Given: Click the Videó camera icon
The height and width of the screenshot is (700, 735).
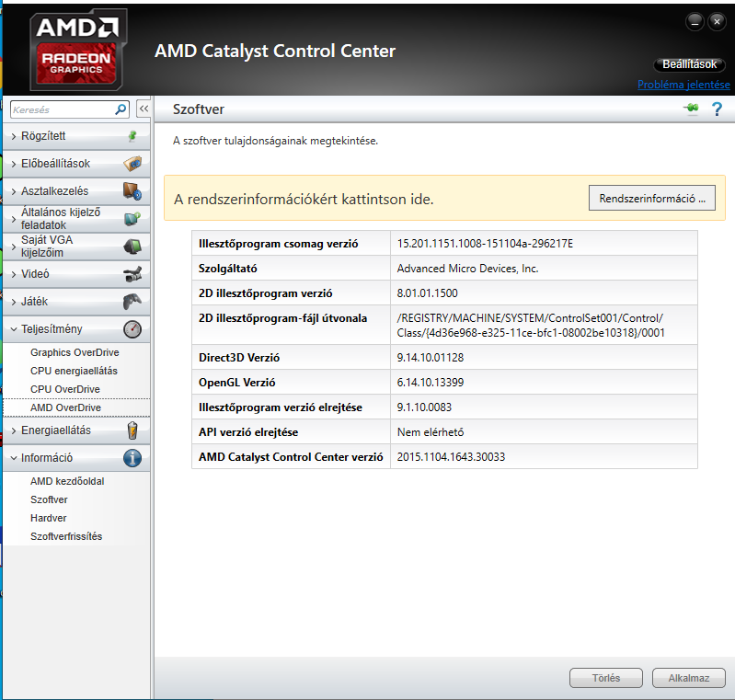Looking at the screenshot, I should coord(132,274).
